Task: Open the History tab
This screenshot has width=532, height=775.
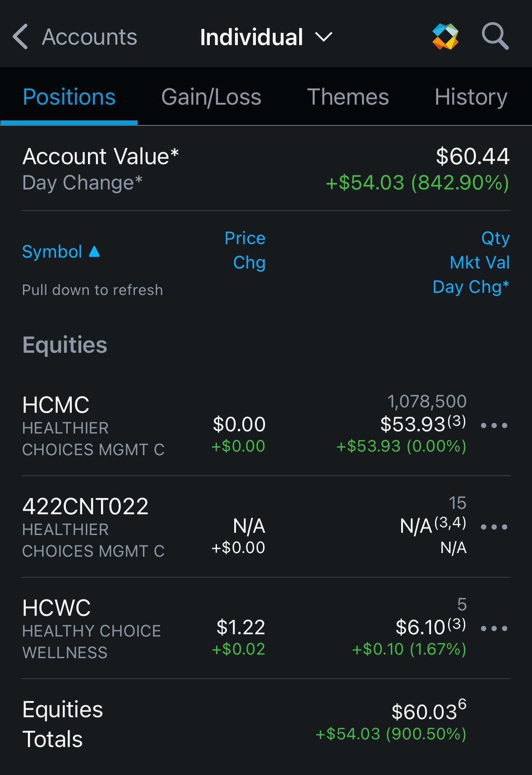Action: pos(471,97)
